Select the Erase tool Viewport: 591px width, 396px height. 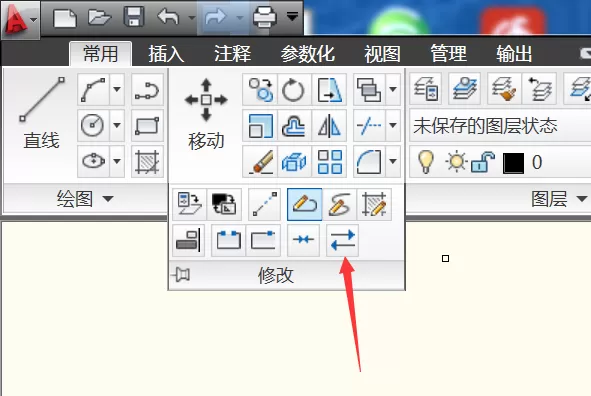coord(260,162)
